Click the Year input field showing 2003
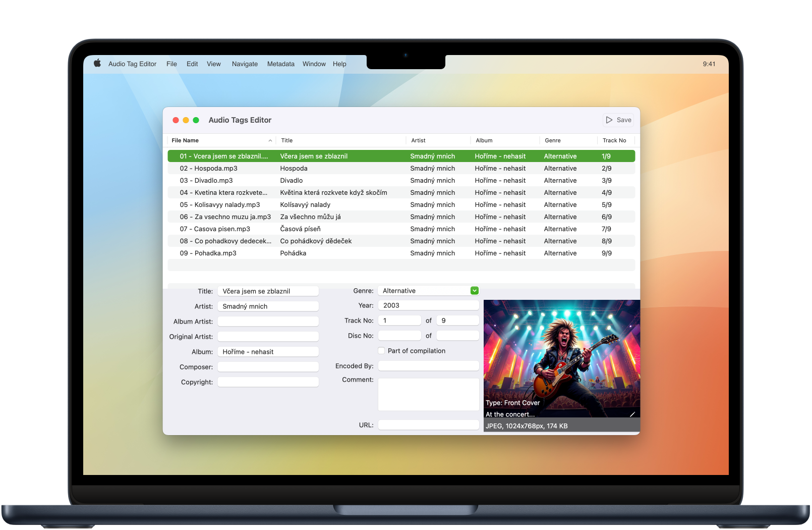Image resolution: width=812 pixels, height=530 pixels. point(428,305)
